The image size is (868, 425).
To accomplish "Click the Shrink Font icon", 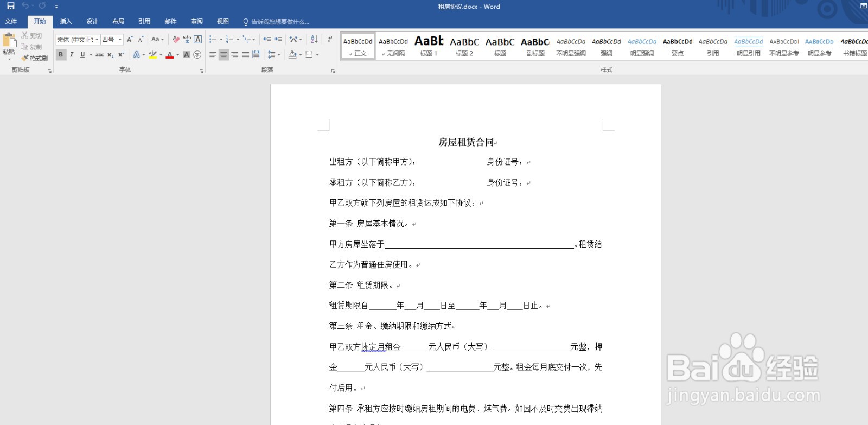I will [141, 40].
